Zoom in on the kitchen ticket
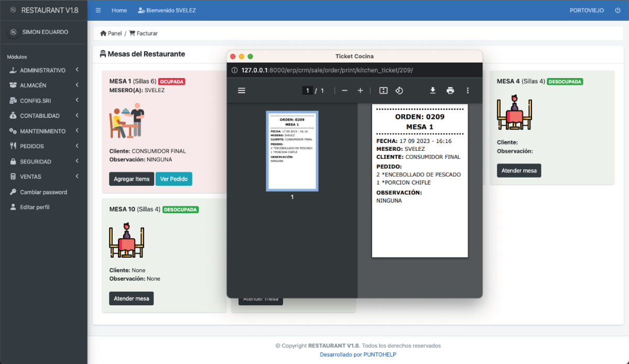 360,91
